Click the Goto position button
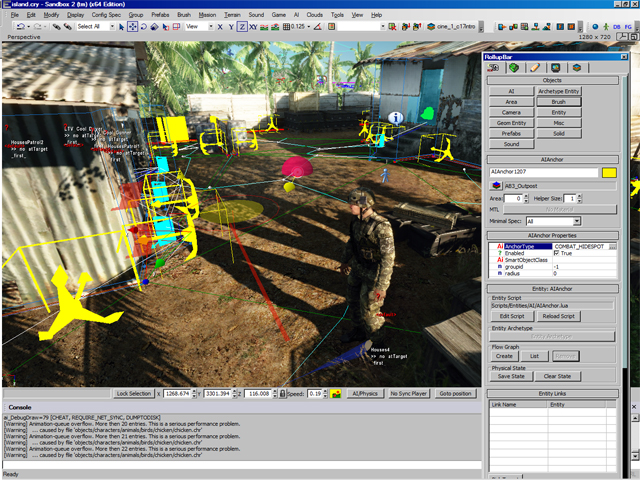The width and height of the screenshot is (640, 480). 456,394
